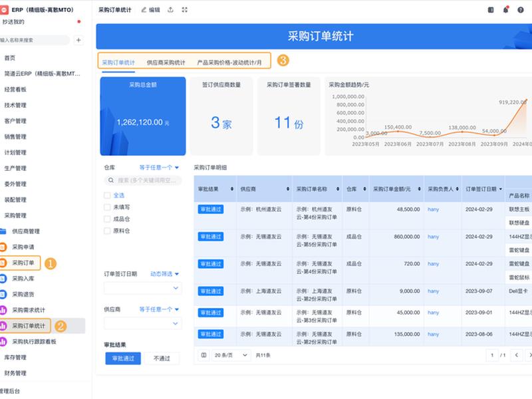
Task: Open 抄送我的 in the sidebar
Action: pos(13,22)
